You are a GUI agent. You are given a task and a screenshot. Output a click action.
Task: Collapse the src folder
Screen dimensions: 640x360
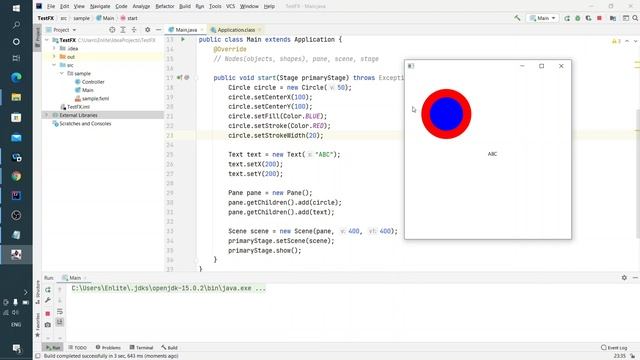(54, 65)
